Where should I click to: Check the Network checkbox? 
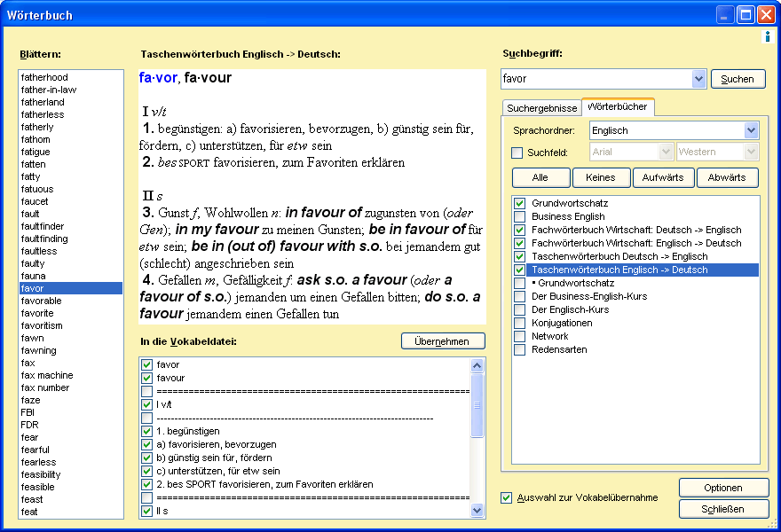(x=519, y=336)
